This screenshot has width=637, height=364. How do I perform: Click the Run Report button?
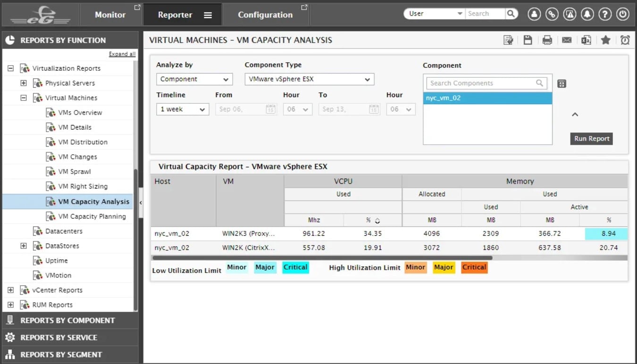click(592, 139)
